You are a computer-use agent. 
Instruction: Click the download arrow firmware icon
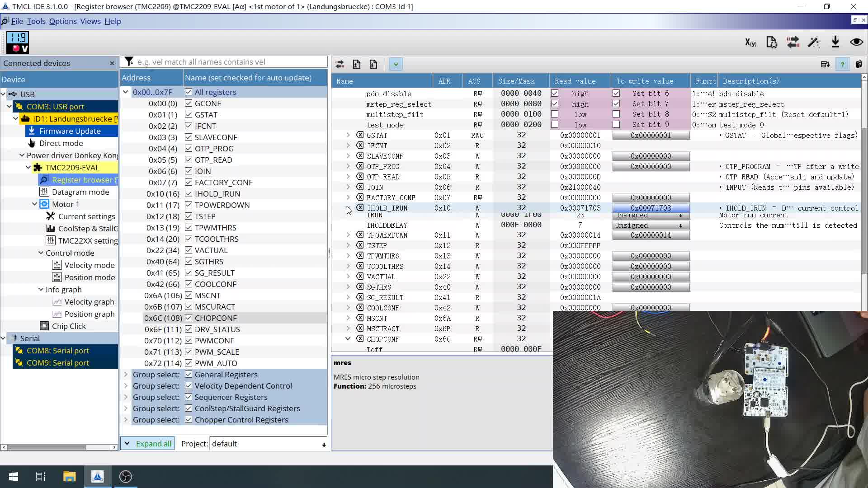pos(835,42)
